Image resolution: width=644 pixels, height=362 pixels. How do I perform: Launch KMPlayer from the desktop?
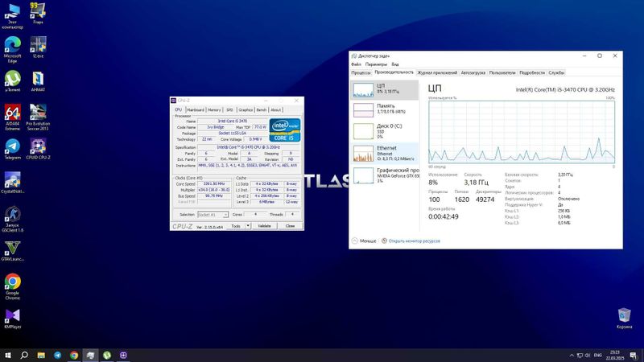[x=12, y=319]
